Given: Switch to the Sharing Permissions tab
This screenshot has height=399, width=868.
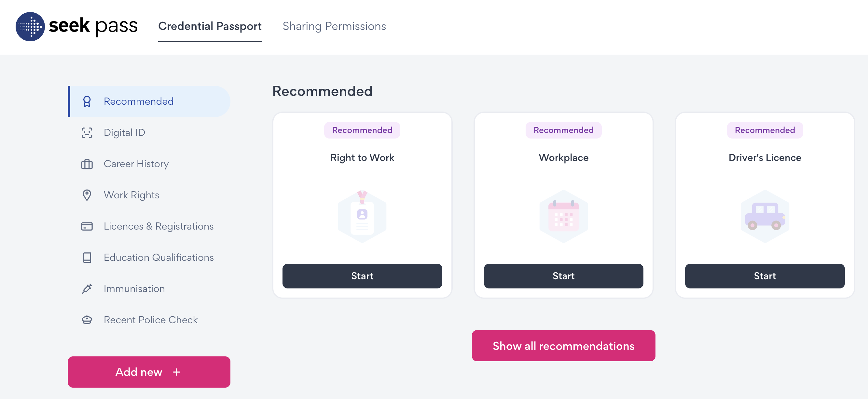Looking at the screenshot, I should (x=334, y=26).
